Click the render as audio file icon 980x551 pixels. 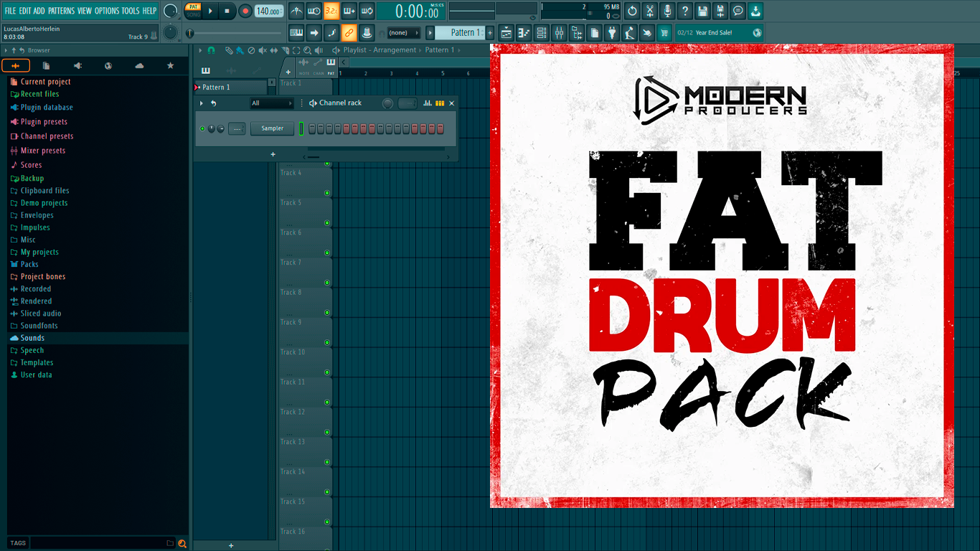tap(720, 11)
